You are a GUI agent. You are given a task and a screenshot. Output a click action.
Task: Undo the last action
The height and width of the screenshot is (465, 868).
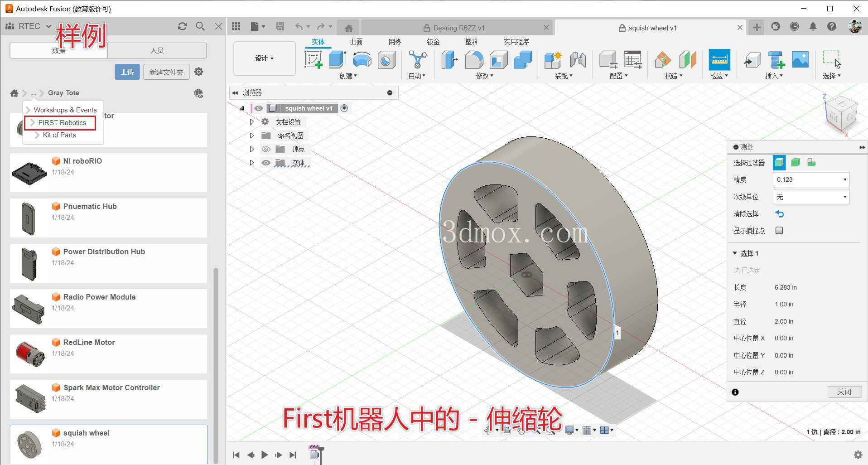click(x=299, y=27)
